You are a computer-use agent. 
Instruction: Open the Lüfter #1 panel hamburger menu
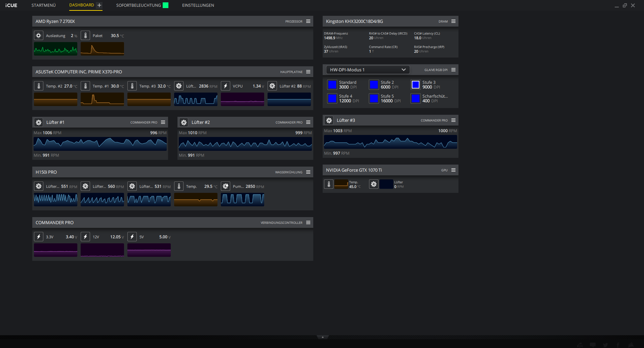point(163,122)
